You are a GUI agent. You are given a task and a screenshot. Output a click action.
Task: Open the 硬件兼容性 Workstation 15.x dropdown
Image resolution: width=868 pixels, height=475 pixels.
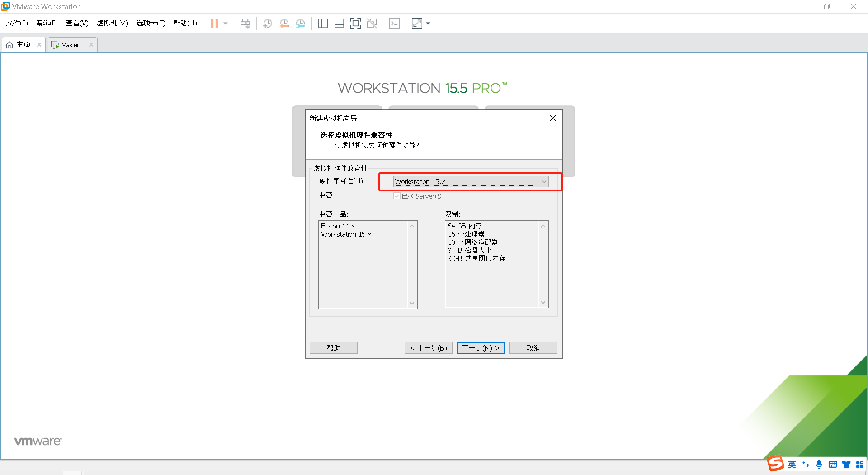tap(471, 181)
